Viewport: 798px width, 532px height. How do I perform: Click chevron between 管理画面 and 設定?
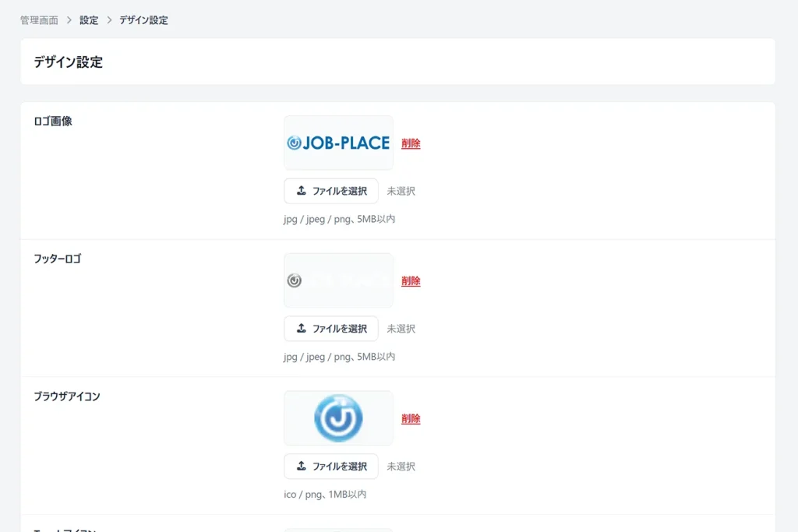coord(69,20)
